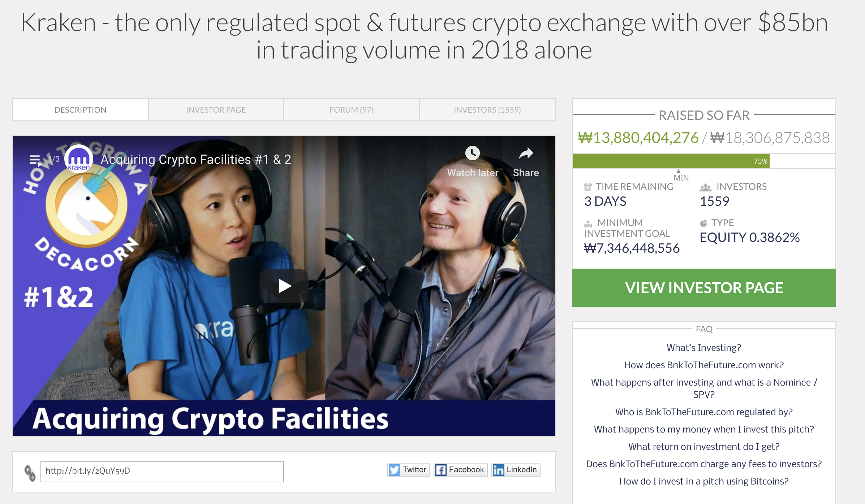
Task: Open the Investors (1559) tab
Action: tap(487, 110)
